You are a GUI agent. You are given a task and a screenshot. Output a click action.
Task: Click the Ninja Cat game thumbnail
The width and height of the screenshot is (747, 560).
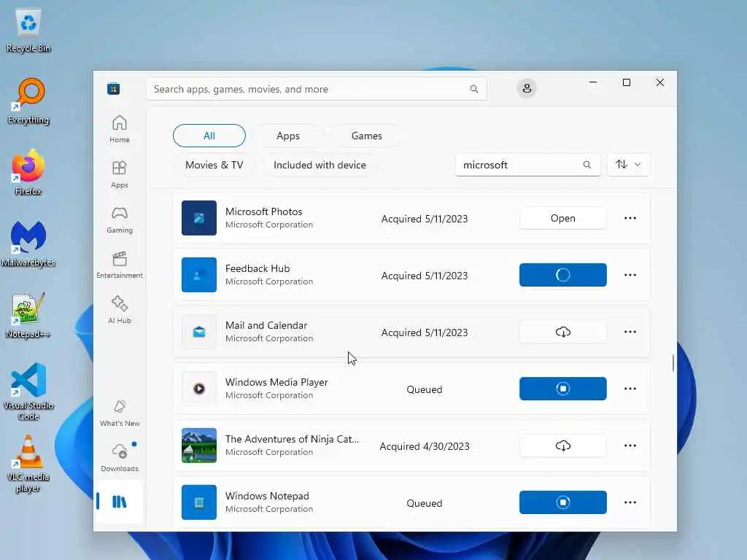pyautogui.click(x=199, y=446)
